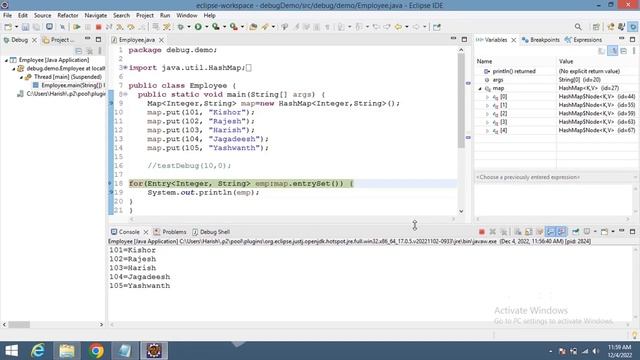
Task: Toggle Scroll Lock in Console toolbar
Action: click(529, 232)
